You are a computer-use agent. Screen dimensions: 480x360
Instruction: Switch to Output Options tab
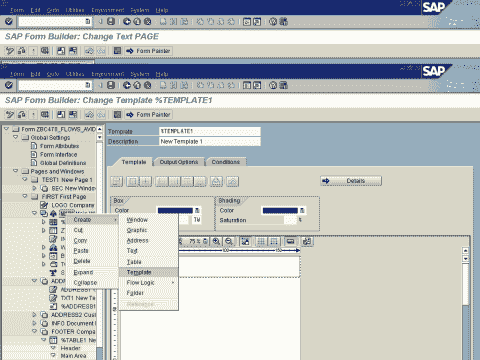(x=179, y=162)
